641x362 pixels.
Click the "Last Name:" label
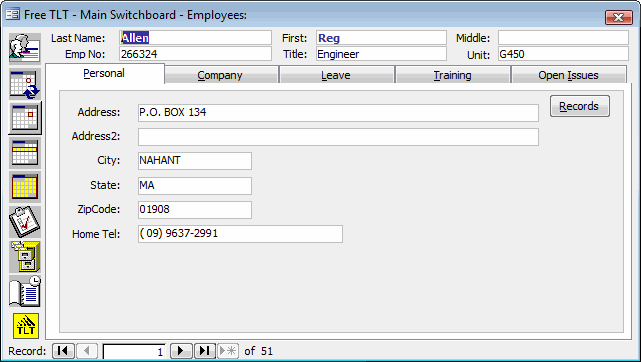point(78,38)
